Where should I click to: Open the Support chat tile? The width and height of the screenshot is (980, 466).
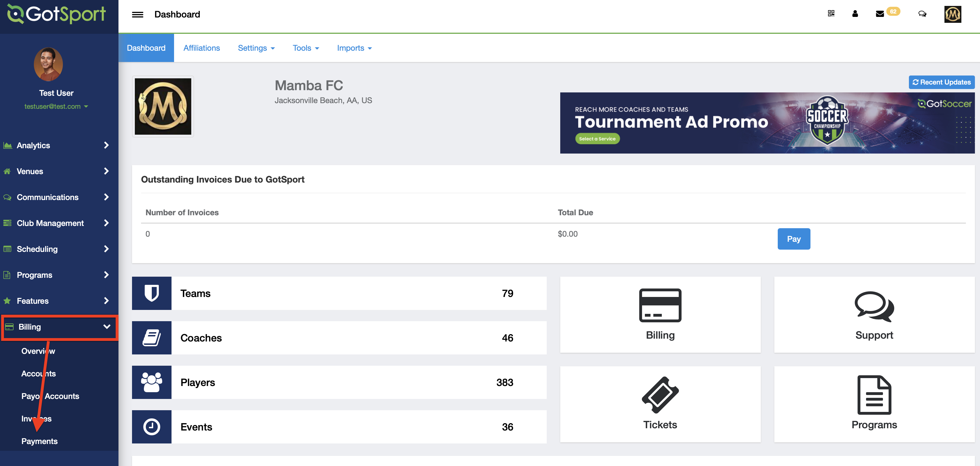[874, 314]
